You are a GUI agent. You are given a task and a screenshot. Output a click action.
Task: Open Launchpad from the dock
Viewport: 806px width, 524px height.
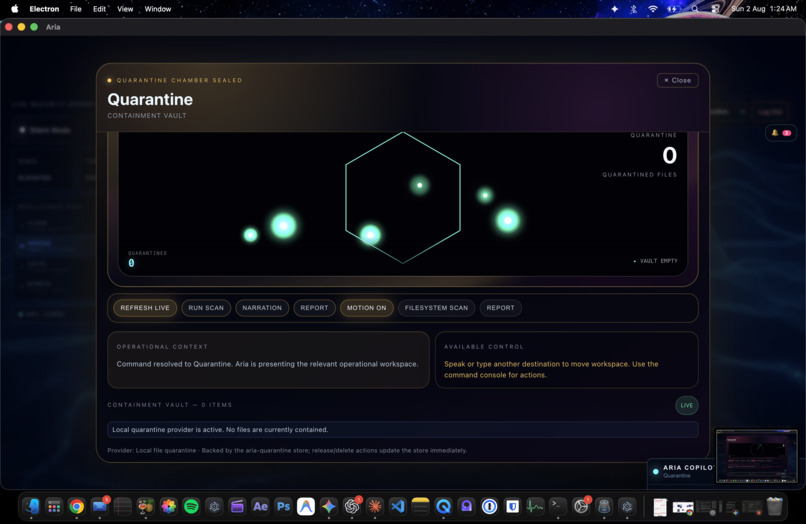coord(54,507)
